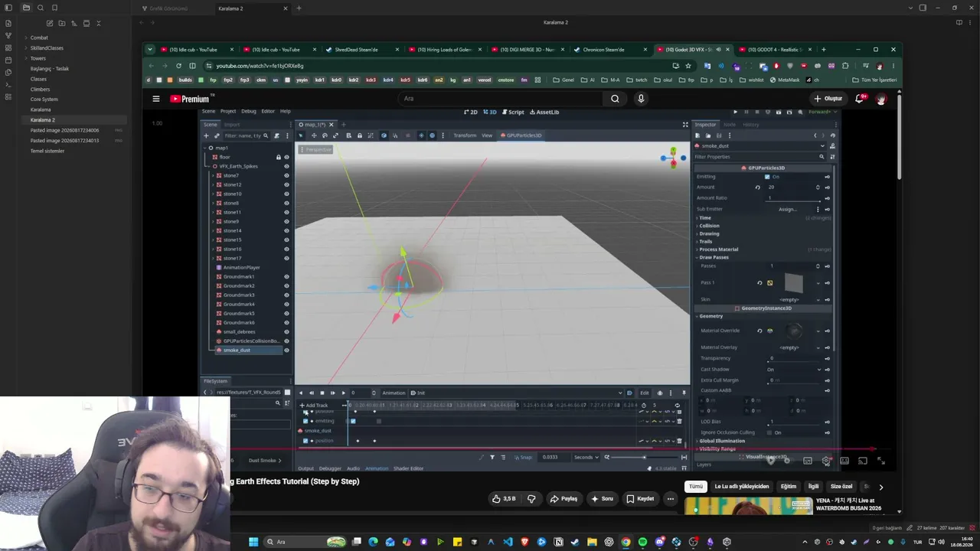Toggle visibility of VFX_Earth_Spikes node
The image size is (980, 551).
[287, 166]
